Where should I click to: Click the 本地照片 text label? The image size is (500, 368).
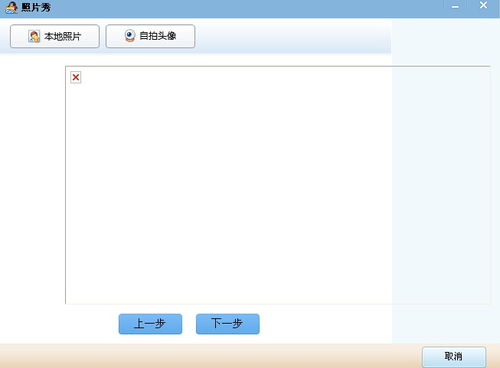[63, 36]
